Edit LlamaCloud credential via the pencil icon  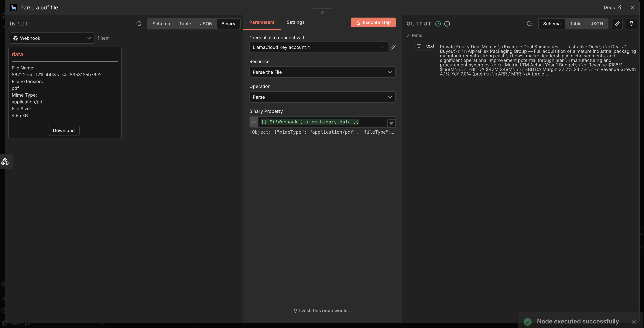coord(393,47)
